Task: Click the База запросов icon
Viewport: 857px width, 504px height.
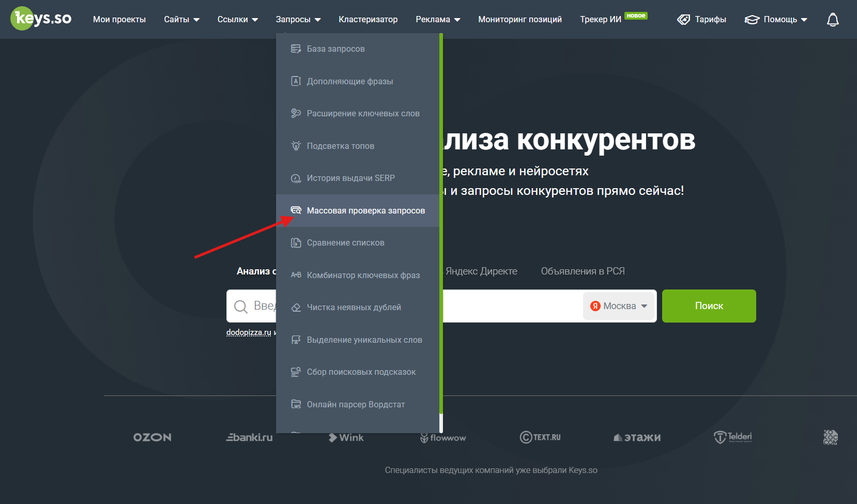Action: click(296, 49)
